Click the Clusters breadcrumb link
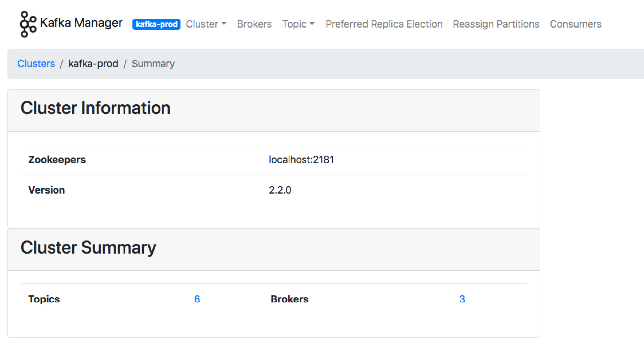The width and height of the screenshot is (644, 363). (36, 63)
